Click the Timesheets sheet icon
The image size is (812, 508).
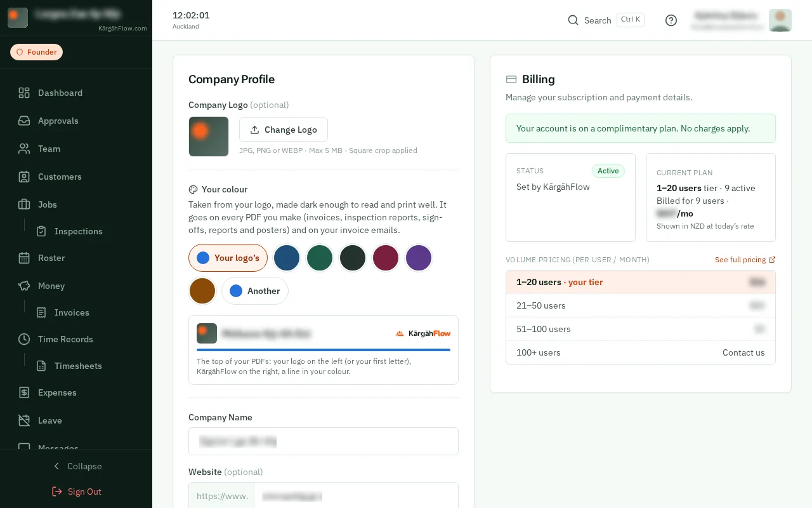coord(41,366)
